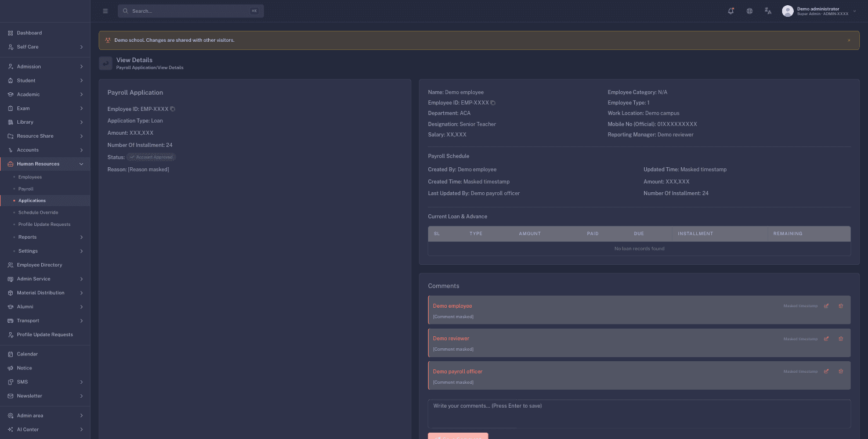
Task: Delete the Demo reviewer comment
Action: tap(841, 339)
